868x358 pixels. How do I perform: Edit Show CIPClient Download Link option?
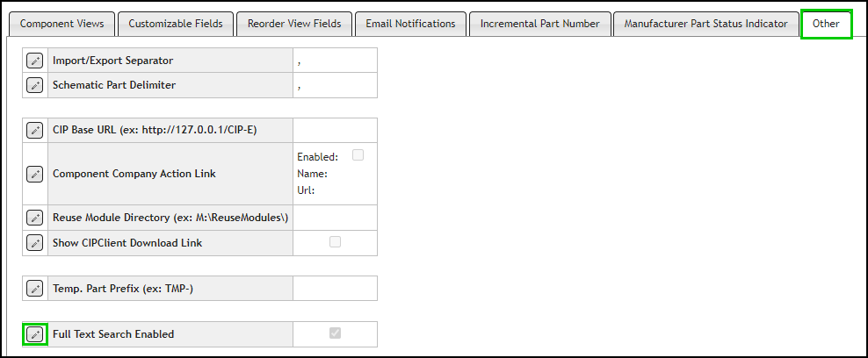[x=34, y=242]
